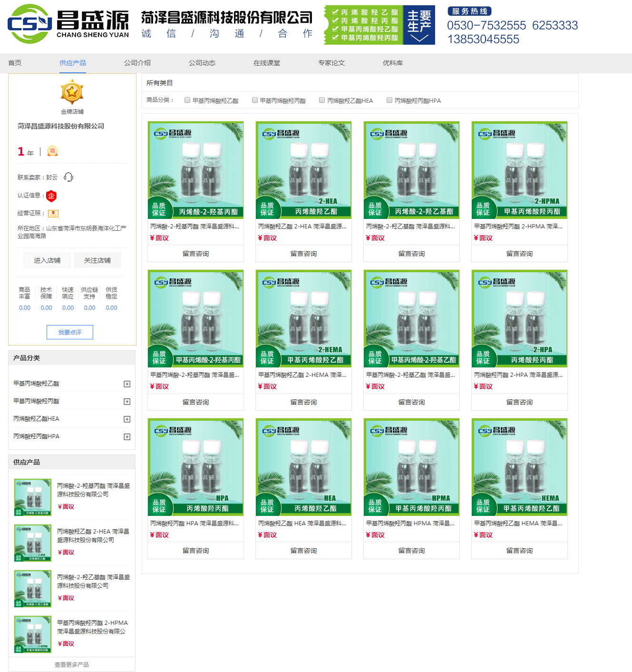Open sidebar thumbnail for 2-HPMA product

33,634
